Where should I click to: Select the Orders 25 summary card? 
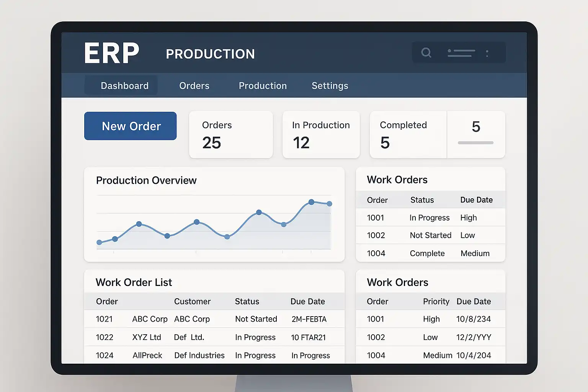coord(231,135)
